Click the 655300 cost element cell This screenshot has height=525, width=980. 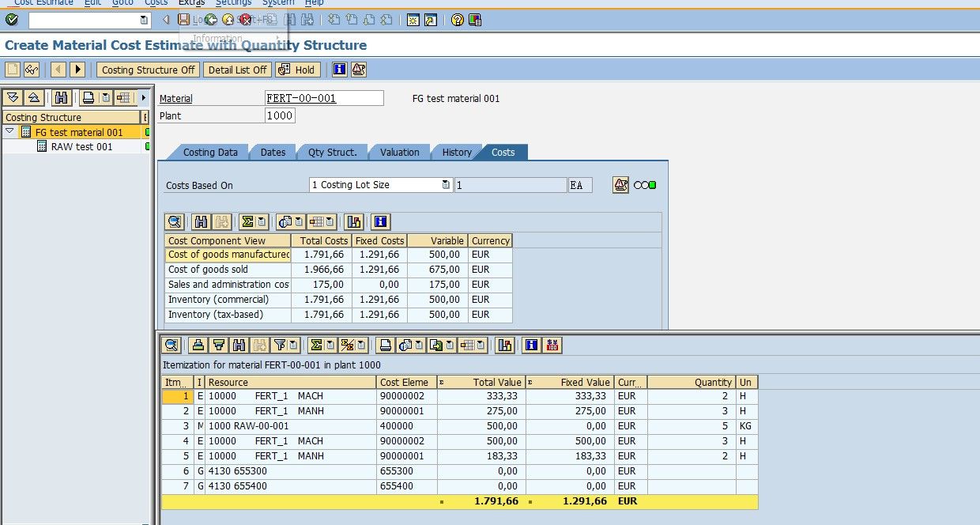coord(407,471)
